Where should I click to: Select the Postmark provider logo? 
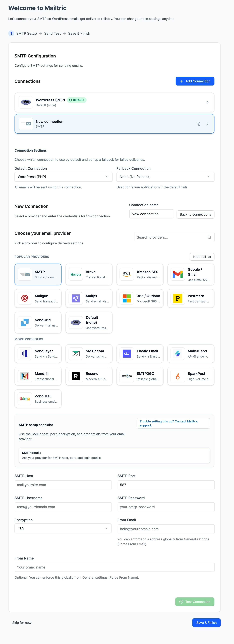(x=178, y=298)
